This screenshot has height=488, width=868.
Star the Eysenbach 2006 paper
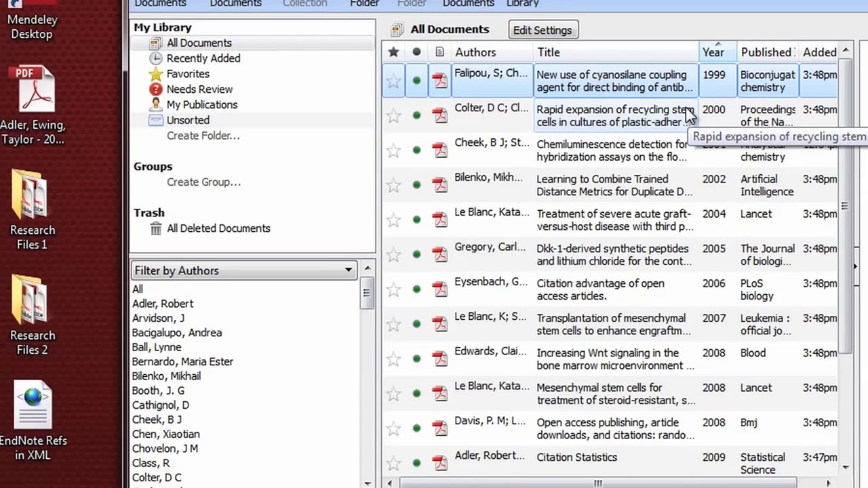(393, 289)
